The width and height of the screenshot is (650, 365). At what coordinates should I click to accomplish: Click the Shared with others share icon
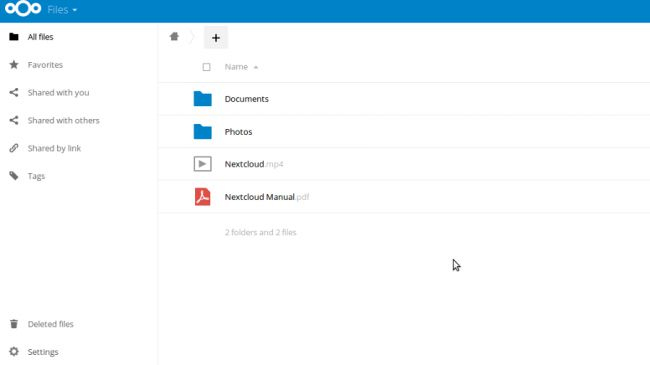click(14, 120)
